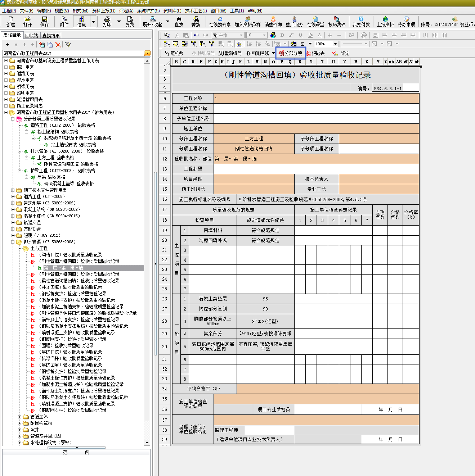Click the 编号 value PS4.6.3.1-1
This screenshot has width=475, height=476.
[x=387, y=89]
